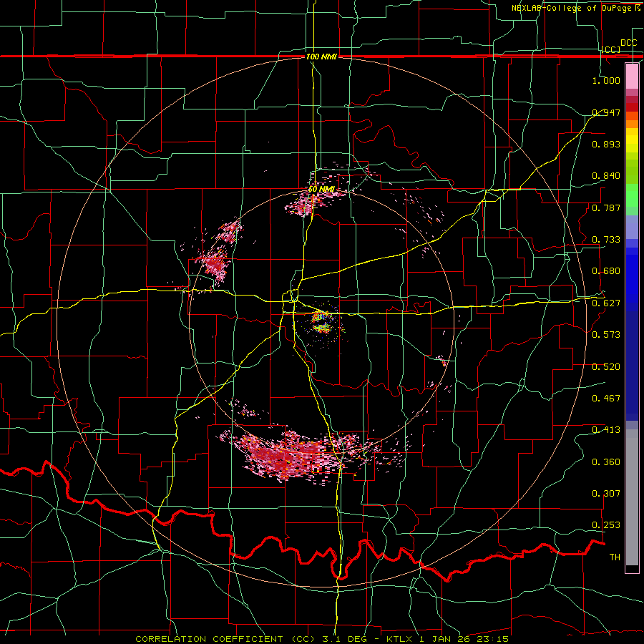This screenshot has width=644, height=644.
Task: Pick the yellow color bar segment
Action: (632, 140)
